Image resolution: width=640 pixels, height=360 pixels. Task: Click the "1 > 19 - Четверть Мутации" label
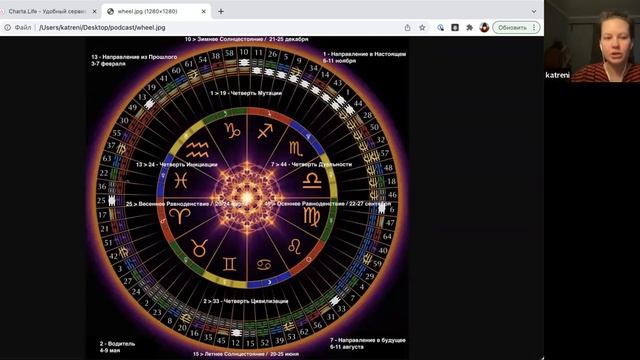coord(246,93)
